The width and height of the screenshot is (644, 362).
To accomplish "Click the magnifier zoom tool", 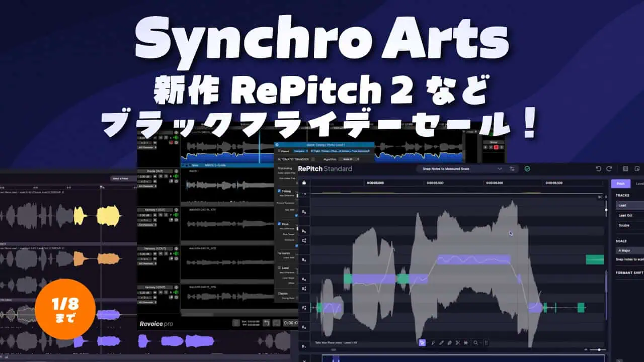I will (475, 342).
